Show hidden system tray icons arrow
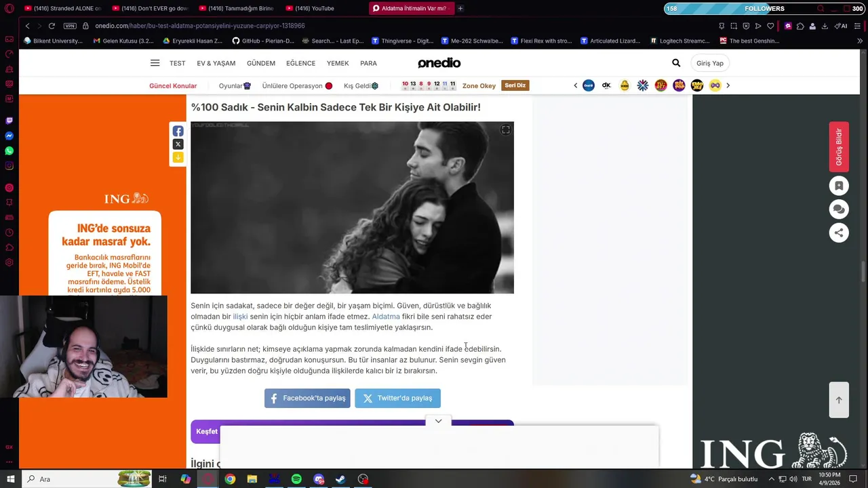The image size is (868, 488). [x=771, y=479]
